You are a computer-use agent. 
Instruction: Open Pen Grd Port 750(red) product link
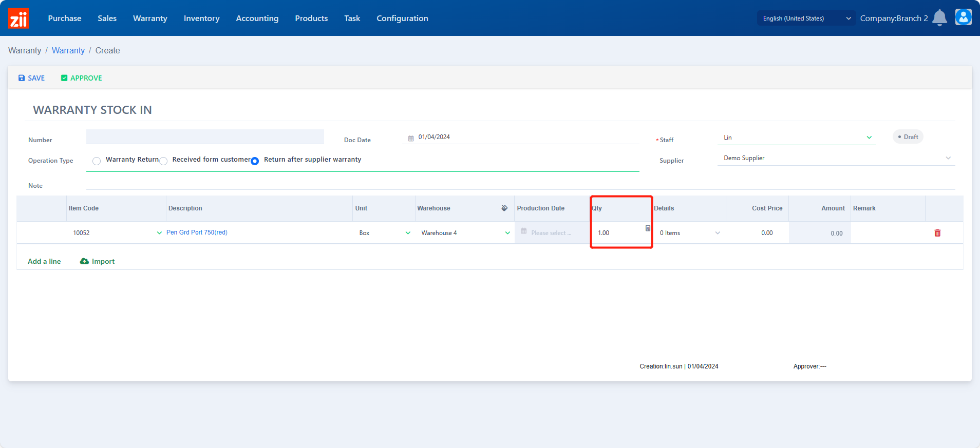(197, 232)
